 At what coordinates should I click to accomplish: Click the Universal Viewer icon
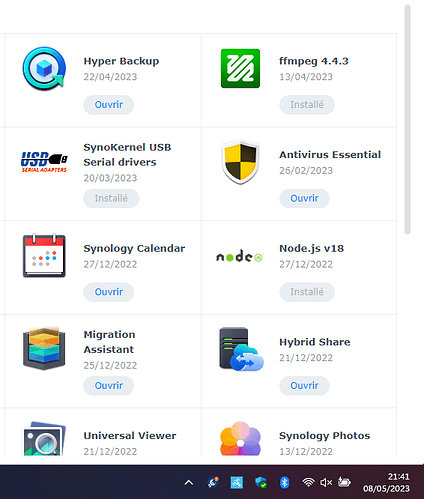(44, 438)
